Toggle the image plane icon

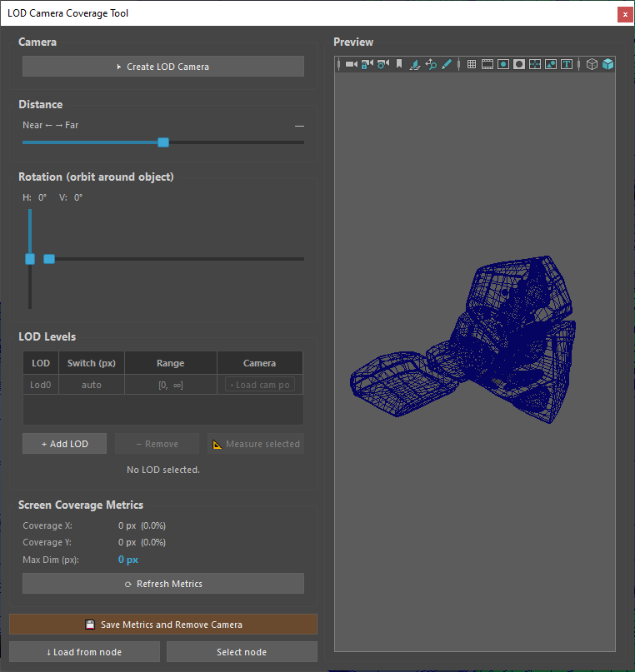(x=415, y=64)
